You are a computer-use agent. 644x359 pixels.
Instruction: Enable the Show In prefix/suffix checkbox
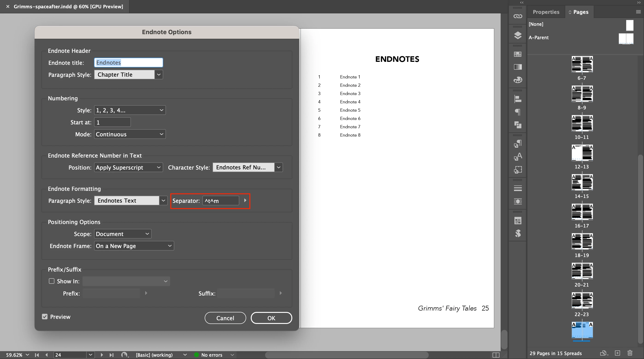coord(51,281)
